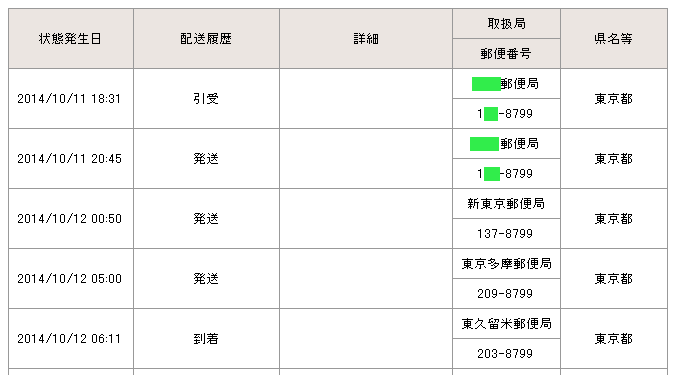
Task: Click 東京都 in the 到着 row
Action: [614, 338]
